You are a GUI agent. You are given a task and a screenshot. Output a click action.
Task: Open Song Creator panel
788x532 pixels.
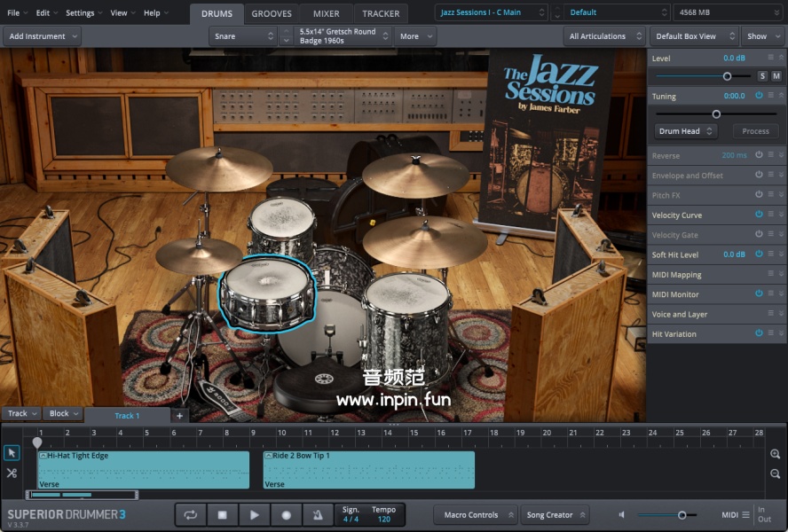556,515
